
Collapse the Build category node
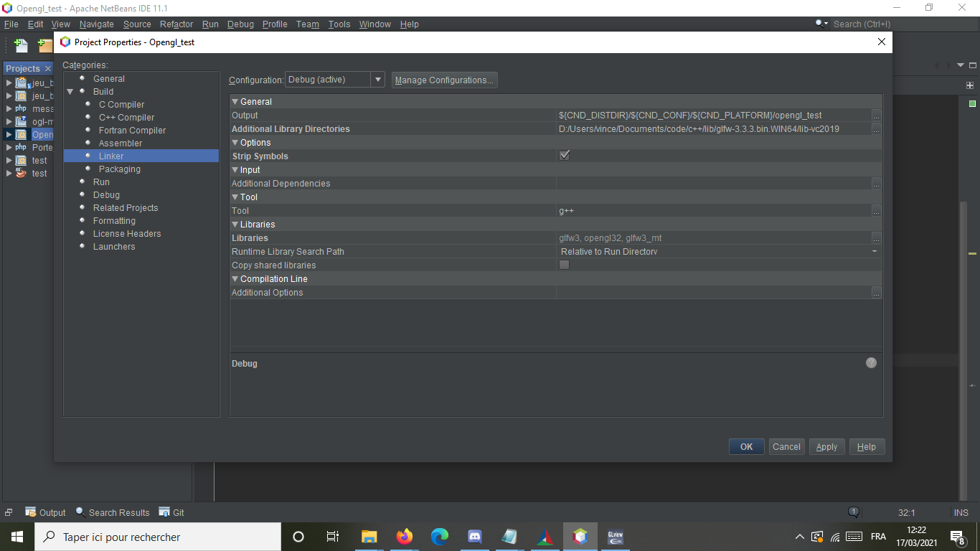click(x=70, y=92)
